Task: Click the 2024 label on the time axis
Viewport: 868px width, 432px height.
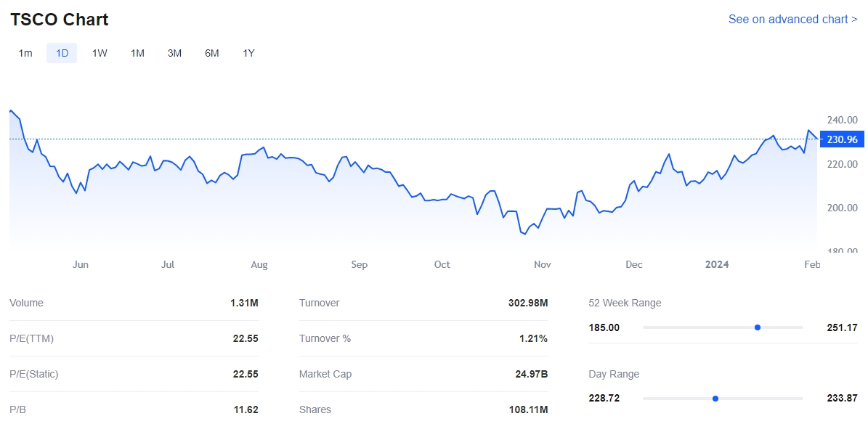Action: click(x=717, y=264)
